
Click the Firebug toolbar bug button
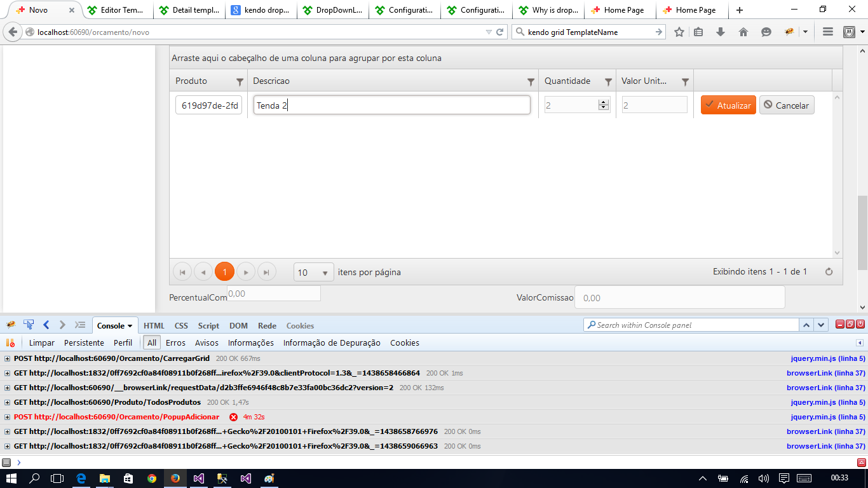pyautogui.click(x=789, y=32)
